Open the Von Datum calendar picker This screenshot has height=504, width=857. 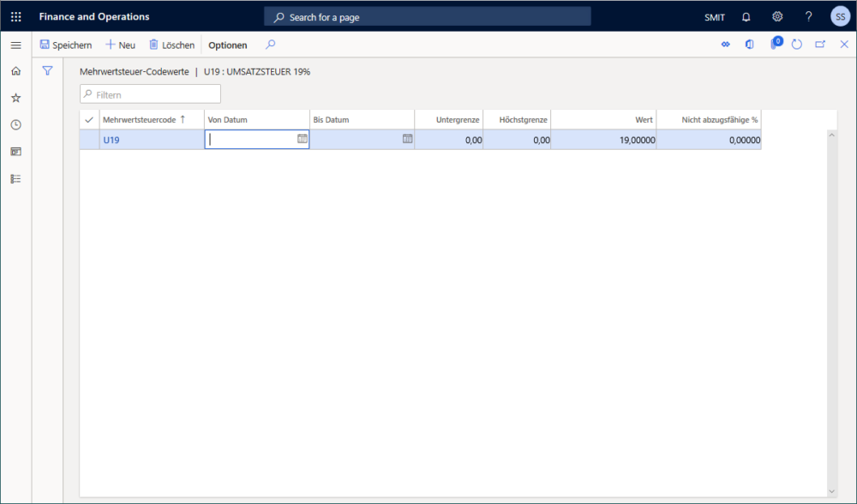click(x=302, y=139)
